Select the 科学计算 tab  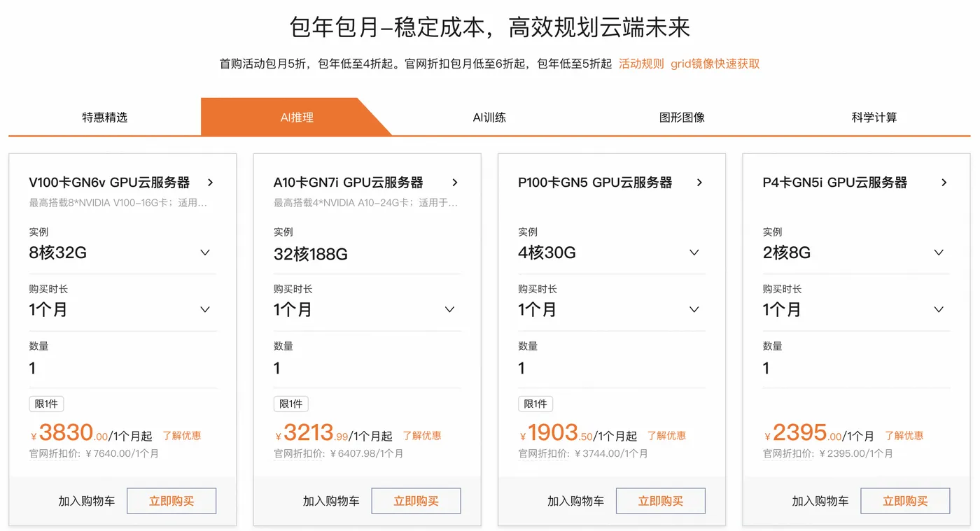click(874, 117)
